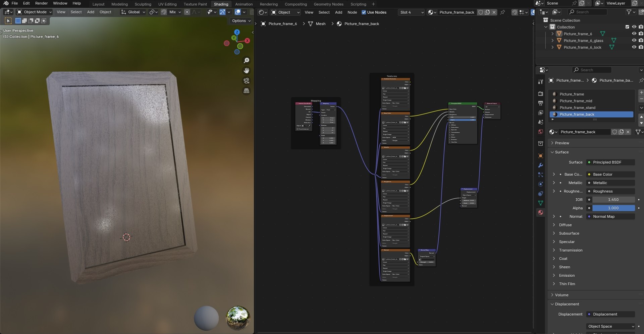
Task: Unlink material with X in properties panel
Action: click(x=628, y=132)
